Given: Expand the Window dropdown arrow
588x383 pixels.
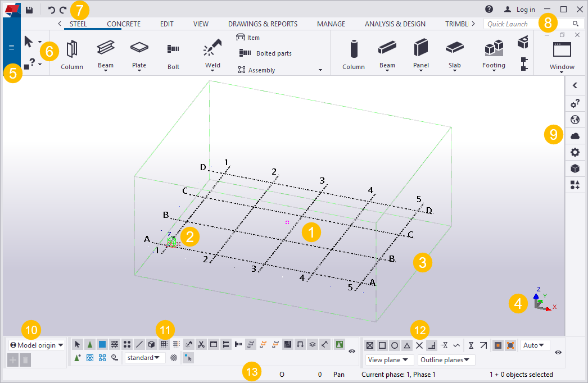Looking at the screenshot, I should 562,72.
